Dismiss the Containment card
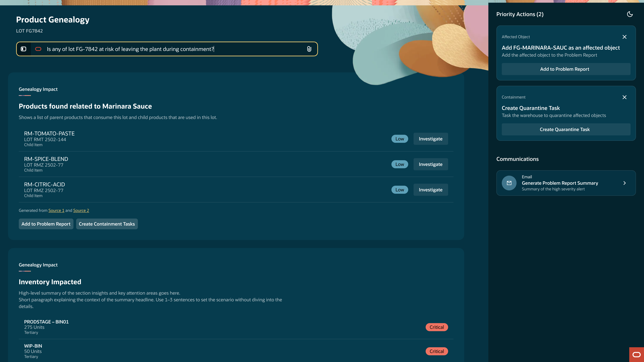The height and width of the screenshot is (362, 644). (x=625, y=97)
